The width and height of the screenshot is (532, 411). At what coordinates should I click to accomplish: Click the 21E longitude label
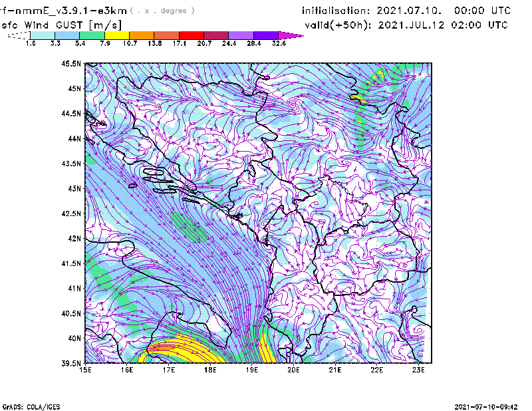335,370
